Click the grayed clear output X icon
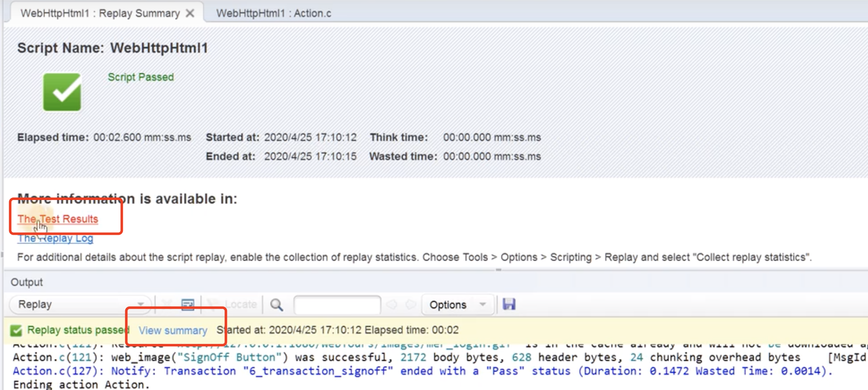Viewport: 868px width, 390px height. 167,304
